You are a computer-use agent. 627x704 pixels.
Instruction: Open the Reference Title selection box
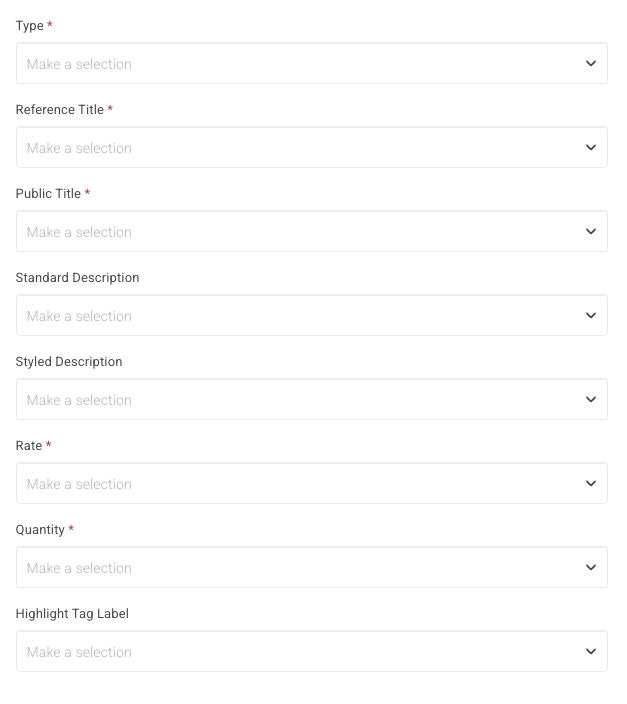312,147
